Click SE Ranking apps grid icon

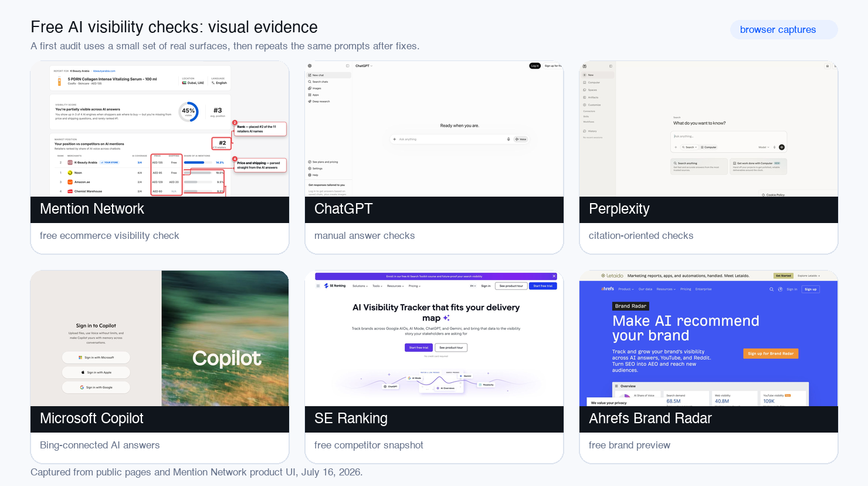tap(318, 286)
